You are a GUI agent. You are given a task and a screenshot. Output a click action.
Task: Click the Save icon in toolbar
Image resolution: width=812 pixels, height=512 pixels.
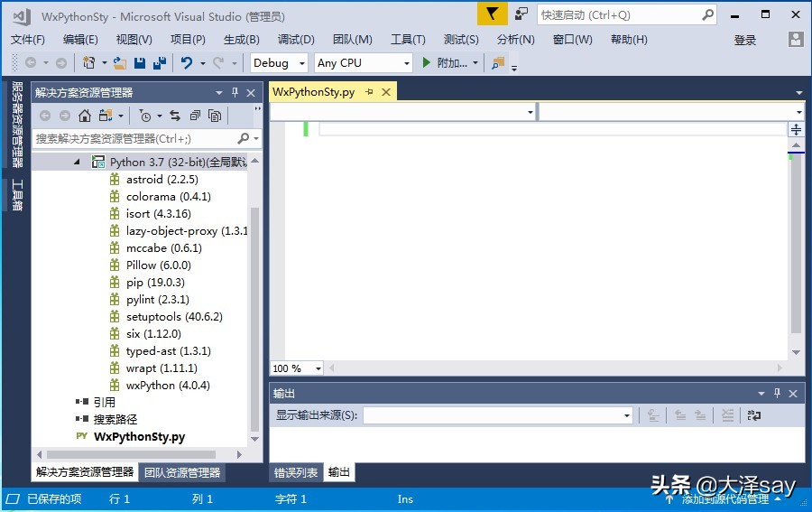coord(140,63)
